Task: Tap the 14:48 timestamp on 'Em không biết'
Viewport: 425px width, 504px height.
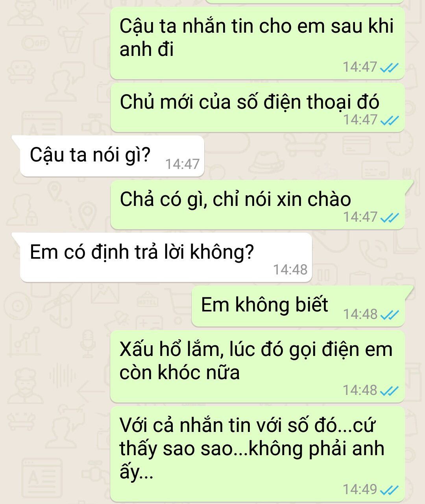Action: click(360, 314)
